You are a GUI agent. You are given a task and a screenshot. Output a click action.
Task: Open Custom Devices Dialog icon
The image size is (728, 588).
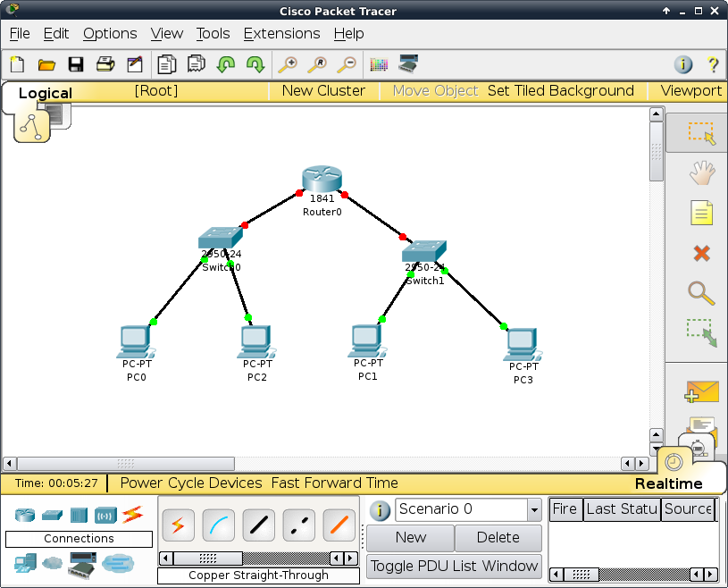click(x=408, y=63)
